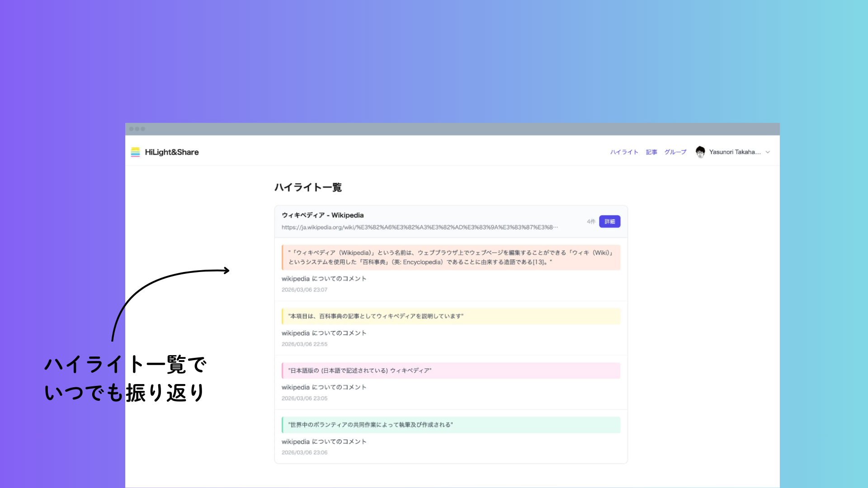Open the ウィキペディア - Wikipedia article title

pyautogui.click(x=322, y=215)
